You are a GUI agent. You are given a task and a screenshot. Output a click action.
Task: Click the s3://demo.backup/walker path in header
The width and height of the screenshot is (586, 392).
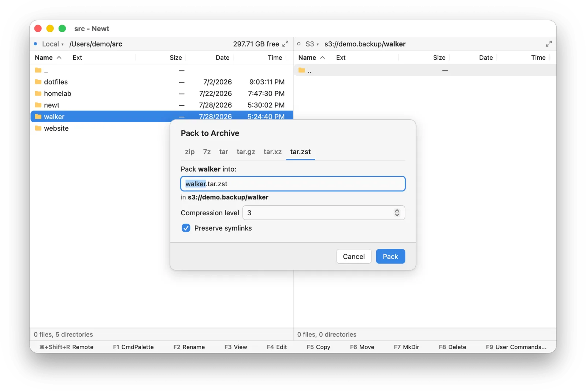coord(365,44)
